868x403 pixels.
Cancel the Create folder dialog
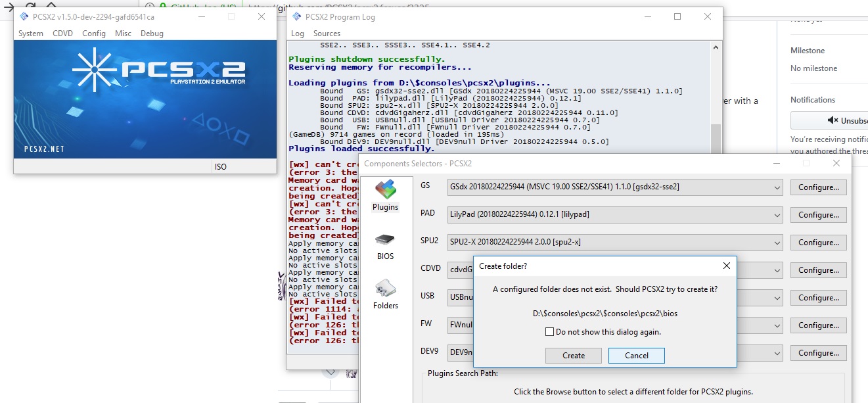click(636, 355)
